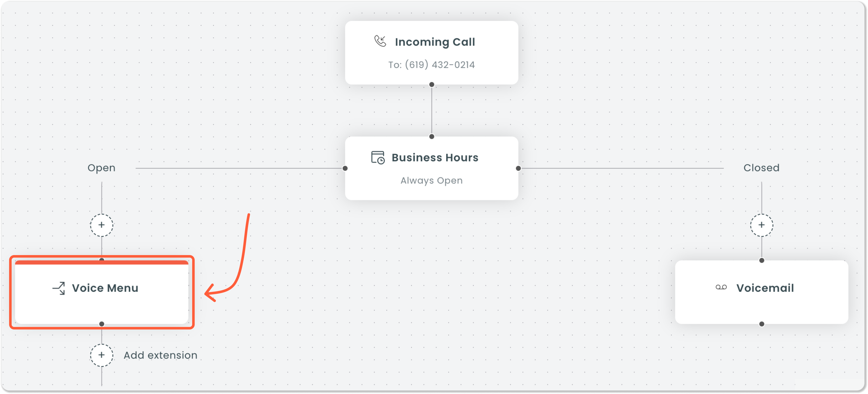
Task: Click the incoming call phone icon
Action: [380, 42]
